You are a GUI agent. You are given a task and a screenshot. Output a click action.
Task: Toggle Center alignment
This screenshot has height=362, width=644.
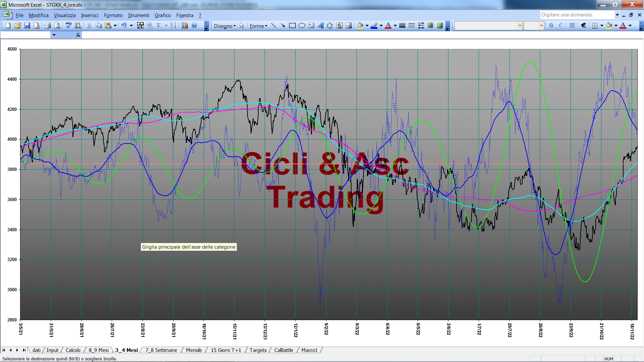point(572,25)
